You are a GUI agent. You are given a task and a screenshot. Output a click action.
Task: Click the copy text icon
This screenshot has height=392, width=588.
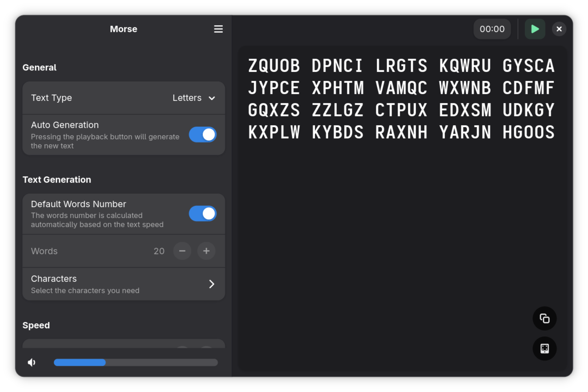point(544,318)
